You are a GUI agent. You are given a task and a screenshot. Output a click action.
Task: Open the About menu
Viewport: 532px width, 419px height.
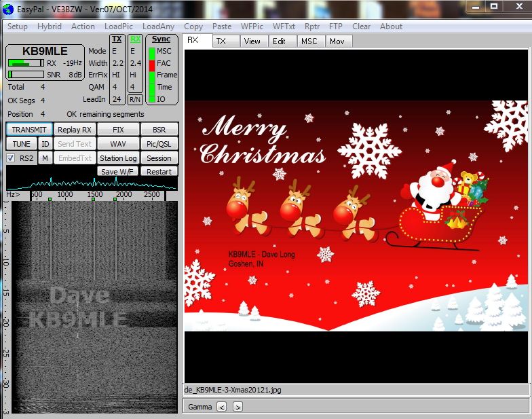pos(391,26)
